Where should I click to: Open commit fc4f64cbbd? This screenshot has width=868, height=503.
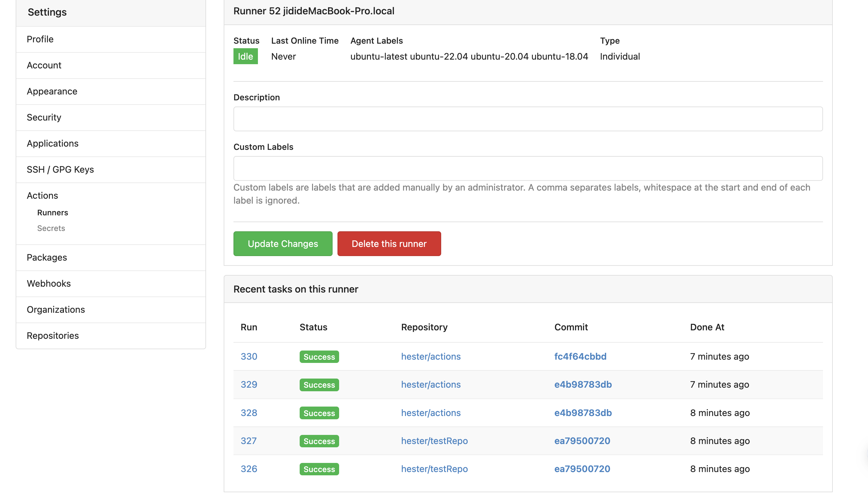580,356
